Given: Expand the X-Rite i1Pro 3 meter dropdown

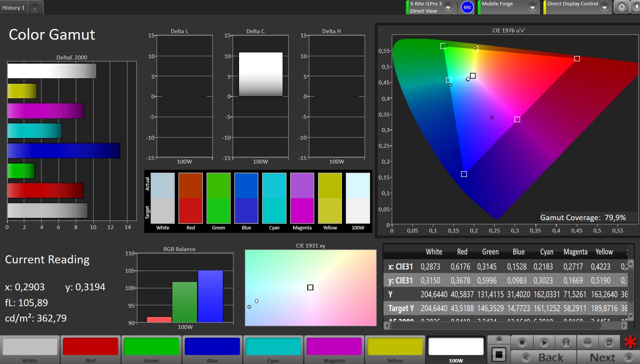Looking at the screenshot, I should (x=448, y=7).
